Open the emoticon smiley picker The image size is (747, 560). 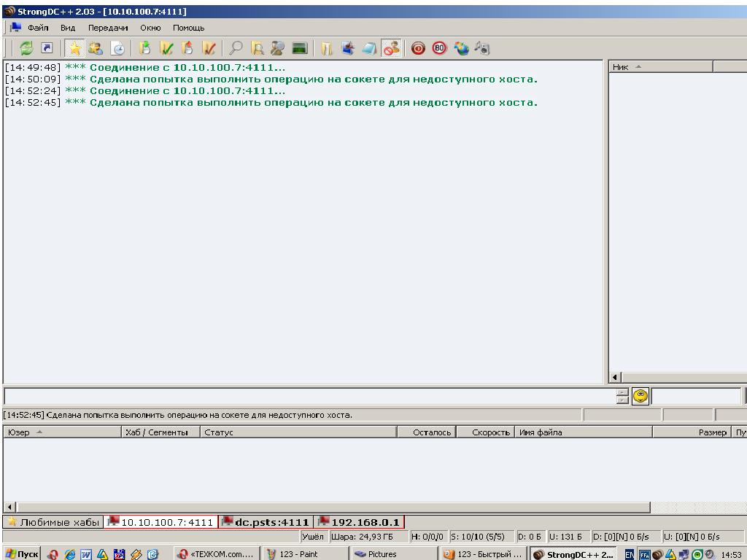coord(640,396)
